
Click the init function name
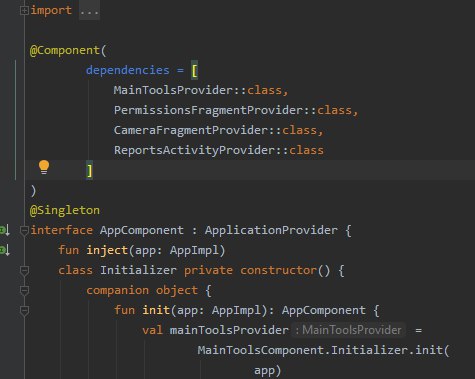[x=156, y=310]
